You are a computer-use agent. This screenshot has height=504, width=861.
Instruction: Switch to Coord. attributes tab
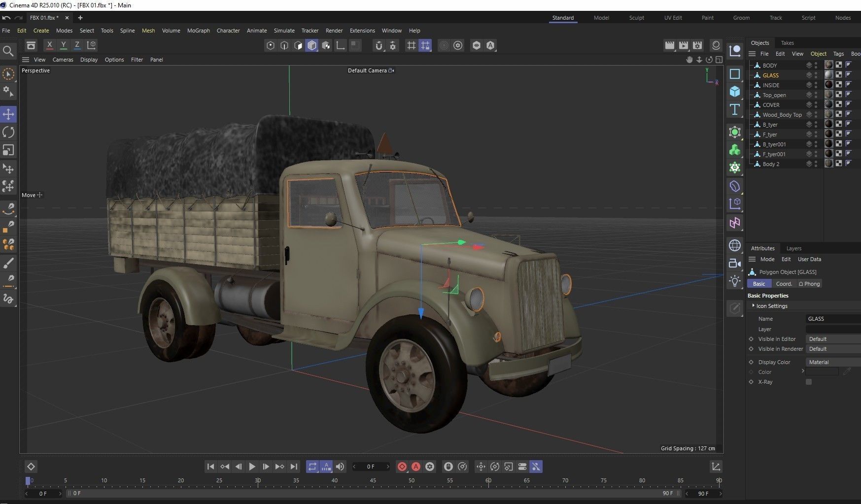point(784,284)
